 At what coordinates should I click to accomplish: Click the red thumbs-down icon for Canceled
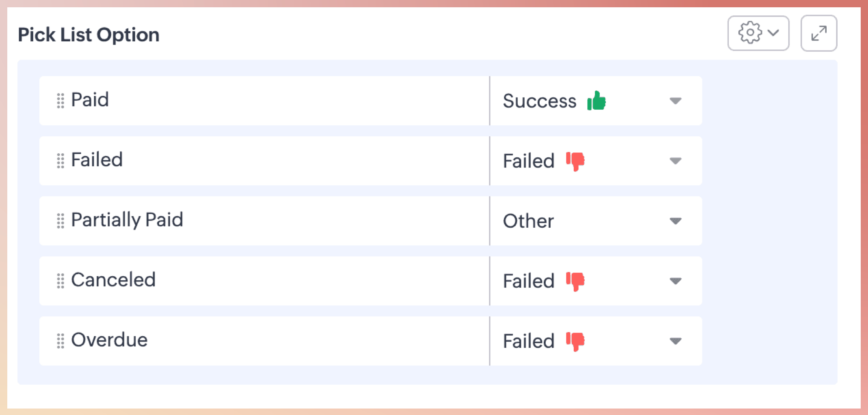point(575,281)
